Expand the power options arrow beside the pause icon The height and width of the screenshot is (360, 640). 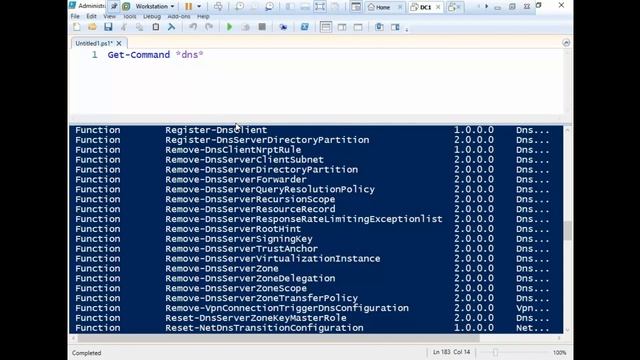click(x=199, y=6)
